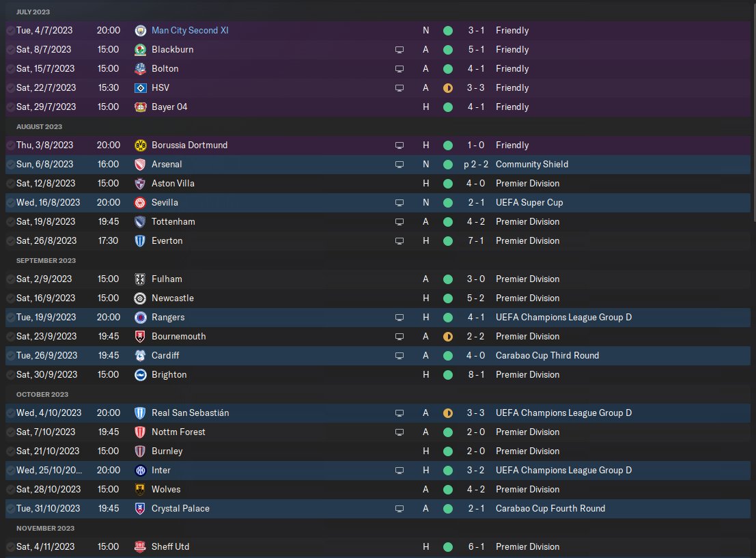The image size is (756, 558).
Task: Click the Wolves club badge
Action: tap(141, 490)
